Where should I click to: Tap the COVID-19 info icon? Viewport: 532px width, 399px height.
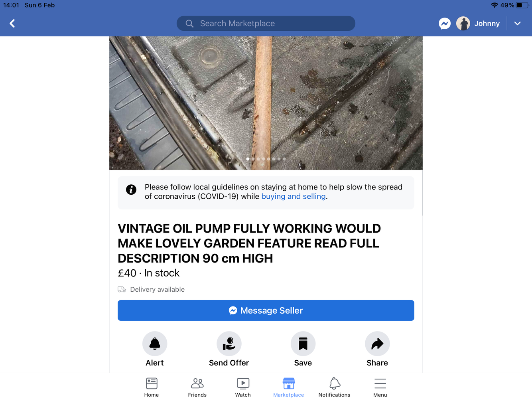[131, 190]
